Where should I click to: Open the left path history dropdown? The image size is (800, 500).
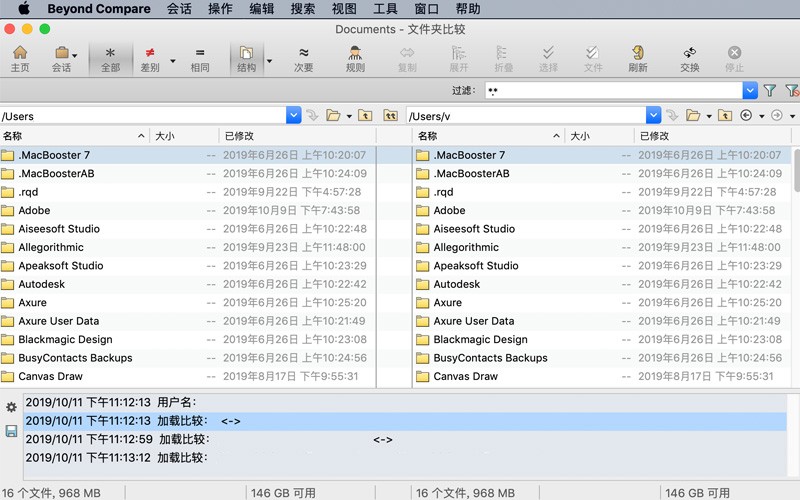[x=293, y=116]
